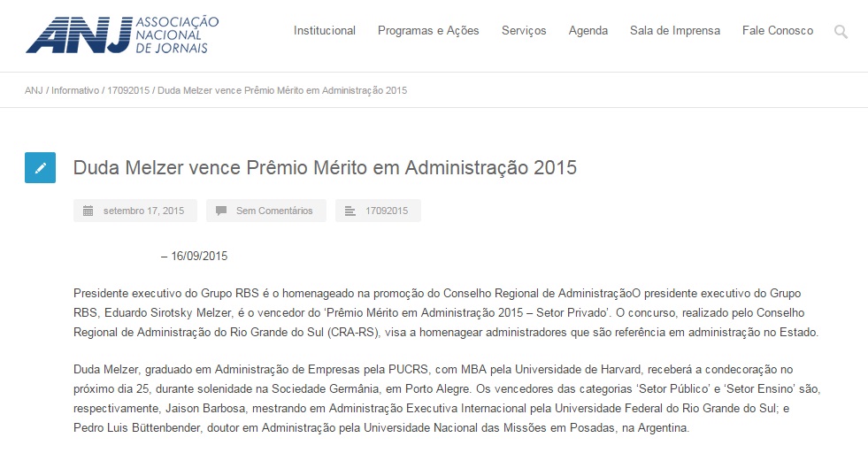This screenshot has height=453, width=868.
Task: Click the ANJ breadcrumb link
Action: tap(34, 90)
